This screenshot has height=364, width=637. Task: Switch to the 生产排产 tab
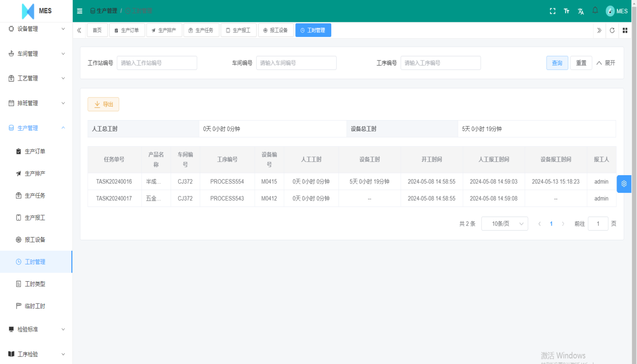point(164,30)
